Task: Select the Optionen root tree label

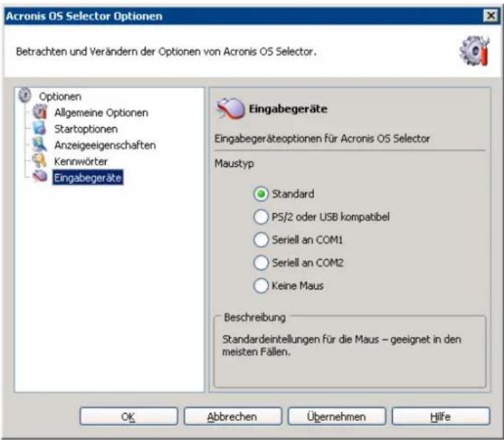Action: (x=60, y=96)
